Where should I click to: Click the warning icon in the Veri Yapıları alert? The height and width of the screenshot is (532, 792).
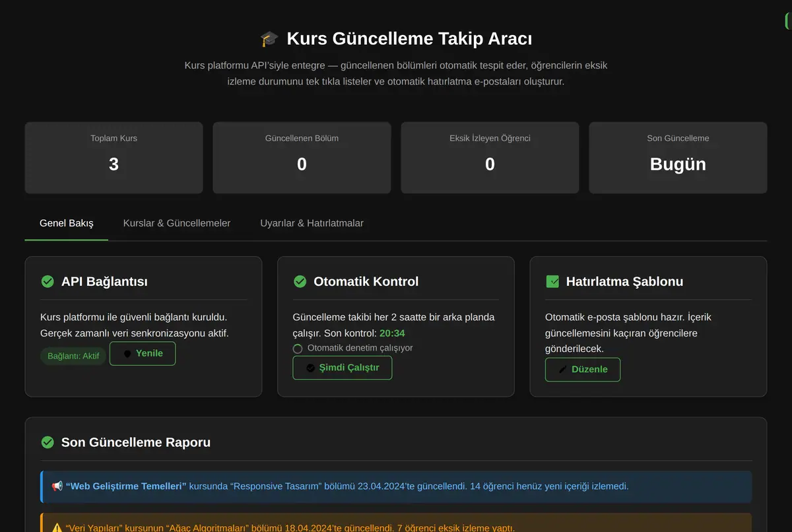(57, 528)
